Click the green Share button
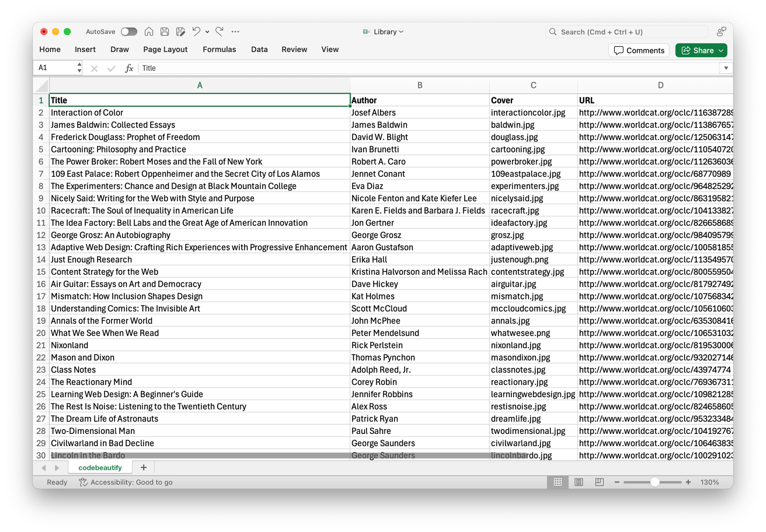766x532 pixels. pyautogui.click(x=701, y=50)
